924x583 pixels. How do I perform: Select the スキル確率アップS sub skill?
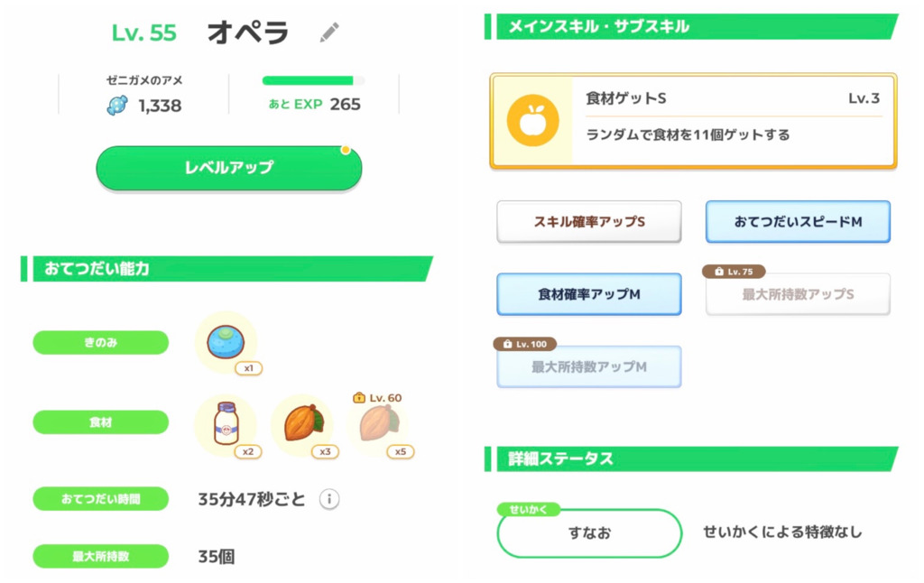pyautogui.click(x=588, y=221)
